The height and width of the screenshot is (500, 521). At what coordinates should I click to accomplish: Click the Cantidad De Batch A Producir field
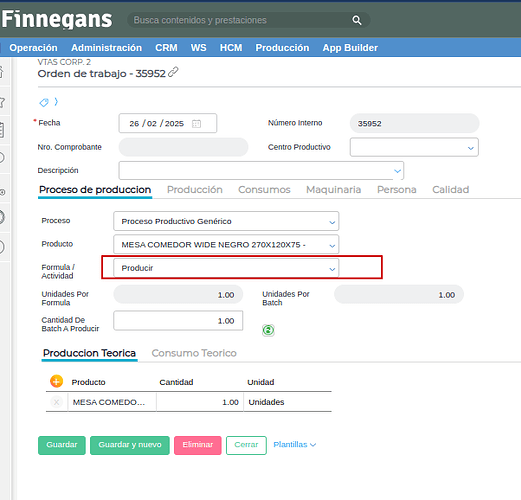pyautogui.click(x=178, y=321)
